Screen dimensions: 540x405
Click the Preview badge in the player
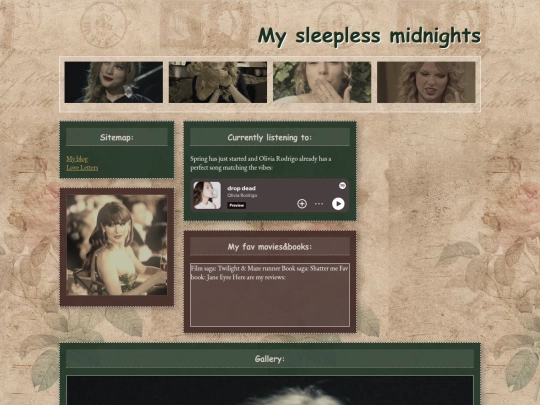click(236, 205)
